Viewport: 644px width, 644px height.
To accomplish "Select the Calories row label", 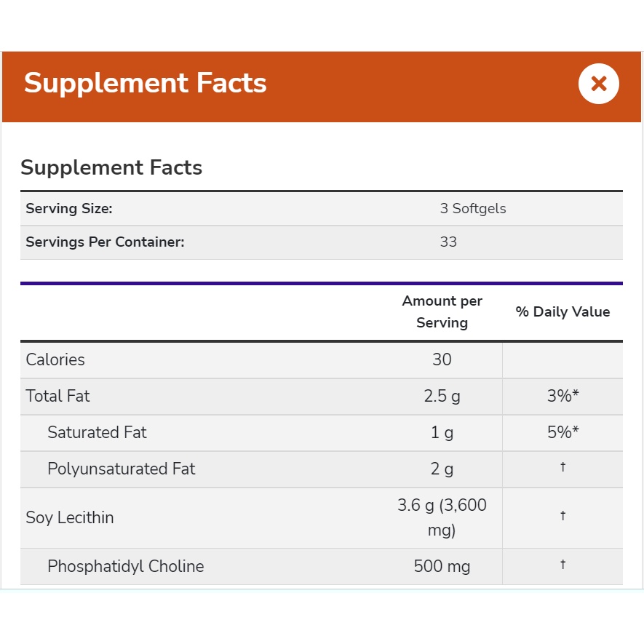I will point(55,359).
